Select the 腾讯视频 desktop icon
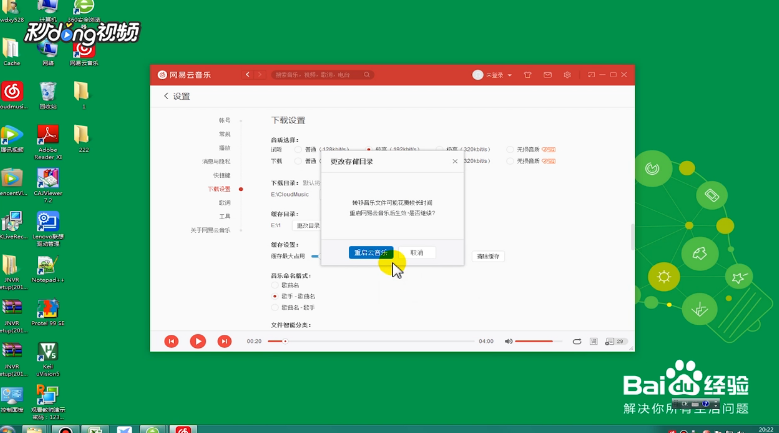The height and width of the screenshot is (433, 779). pyautogui.click(x=11, y=139)
